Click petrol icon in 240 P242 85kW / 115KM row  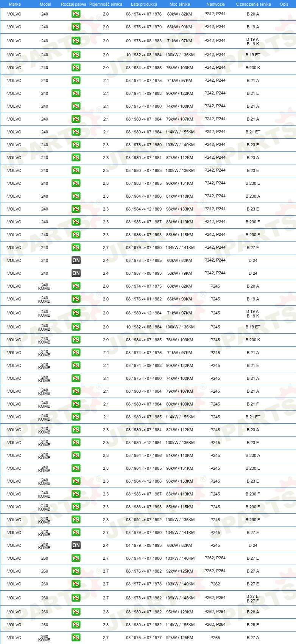coord(76,235)
